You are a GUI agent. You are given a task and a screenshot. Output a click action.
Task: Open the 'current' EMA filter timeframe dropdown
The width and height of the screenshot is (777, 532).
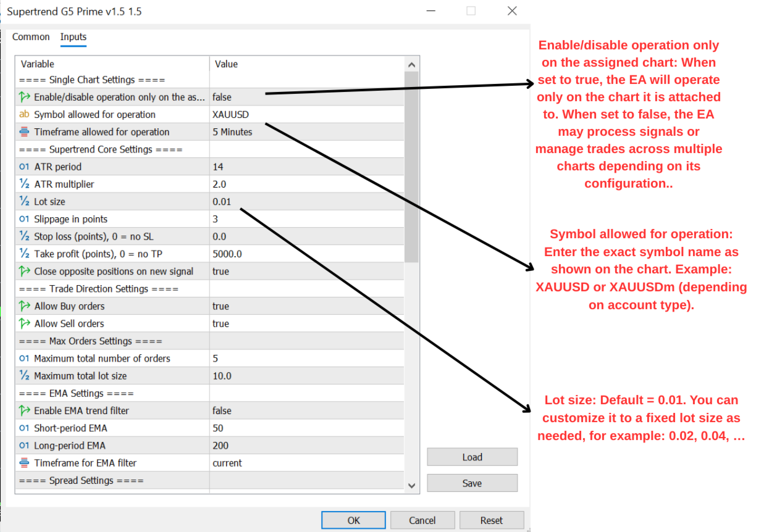pyautogui.click(x=307, y=463)
